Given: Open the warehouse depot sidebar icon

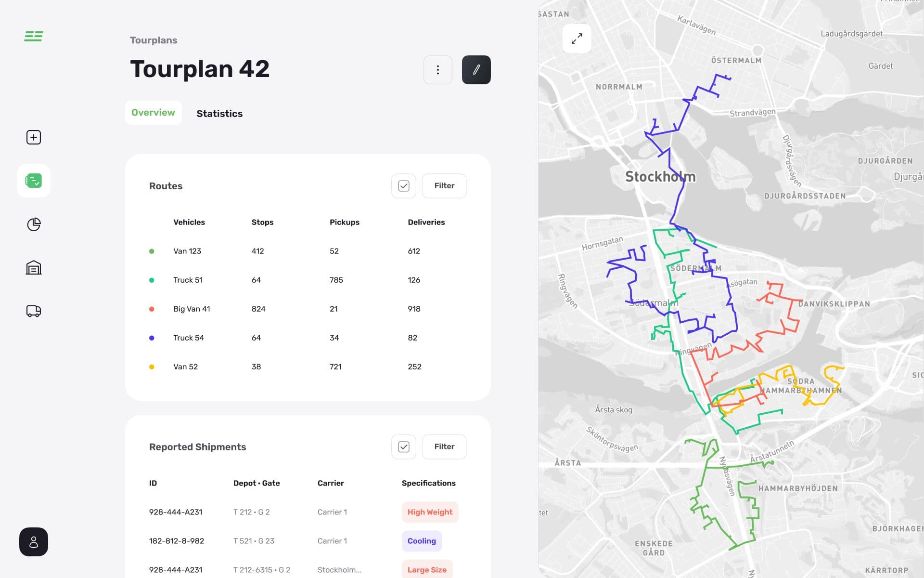Looking at the screenshot, I should coord(34,267).
